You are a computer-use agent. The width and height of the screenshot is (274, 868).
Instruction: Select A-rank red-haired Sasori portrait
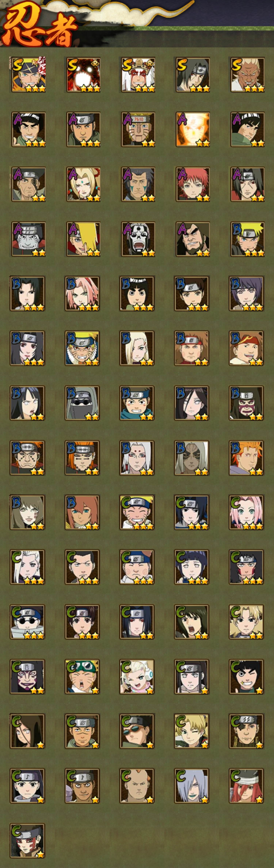point(192,184)
